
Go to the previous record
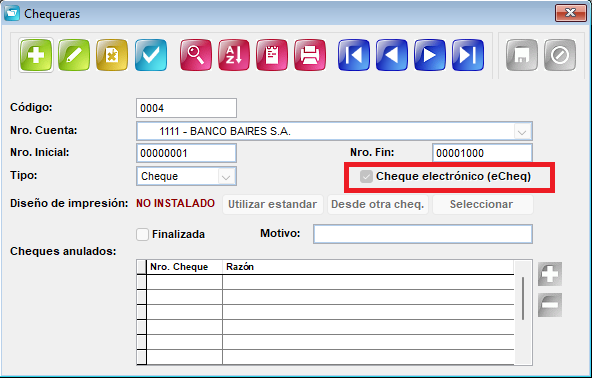[392, 55]
